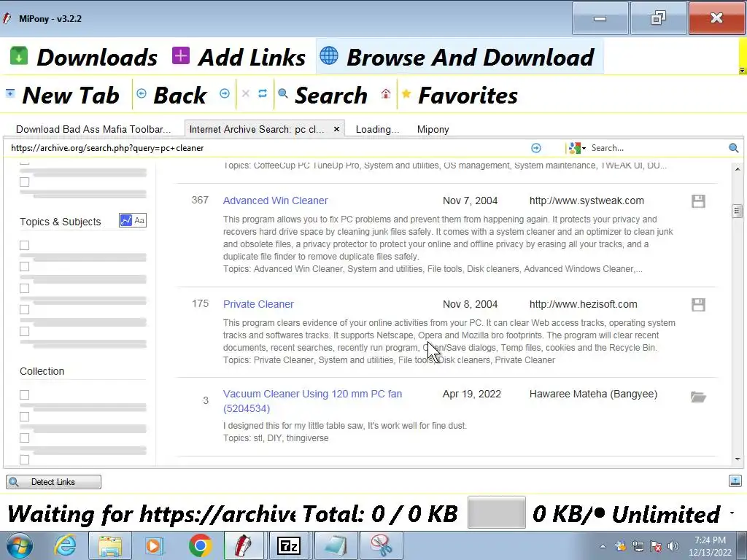
Task: Click the Detect Links button
Action: [53, 482]
